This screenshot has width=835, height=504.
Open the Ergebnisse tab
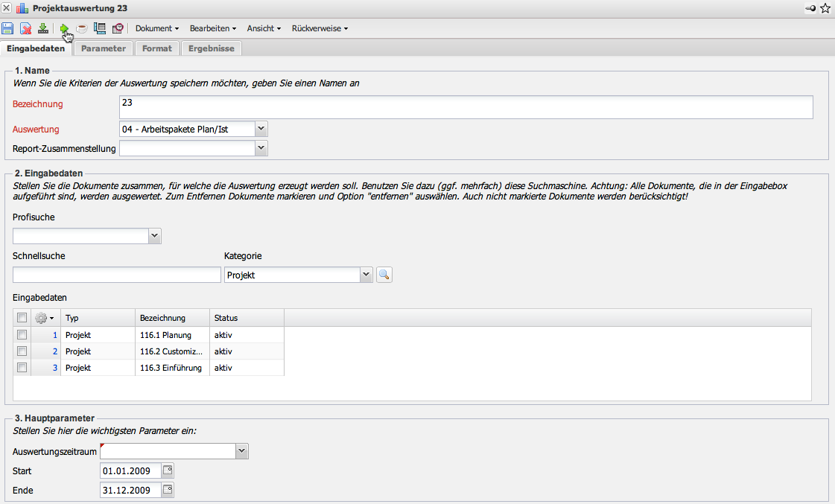coord(212,48)
